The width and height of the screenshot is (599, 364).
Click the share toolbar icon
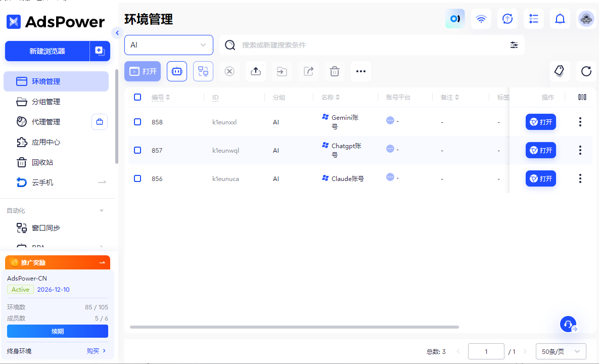click(x=308, y=71)
